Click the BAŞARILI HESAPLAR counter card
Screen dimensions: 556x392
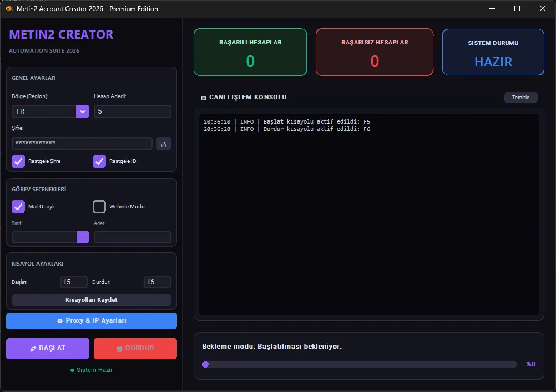pyautogui.click(x=250, y=52)
